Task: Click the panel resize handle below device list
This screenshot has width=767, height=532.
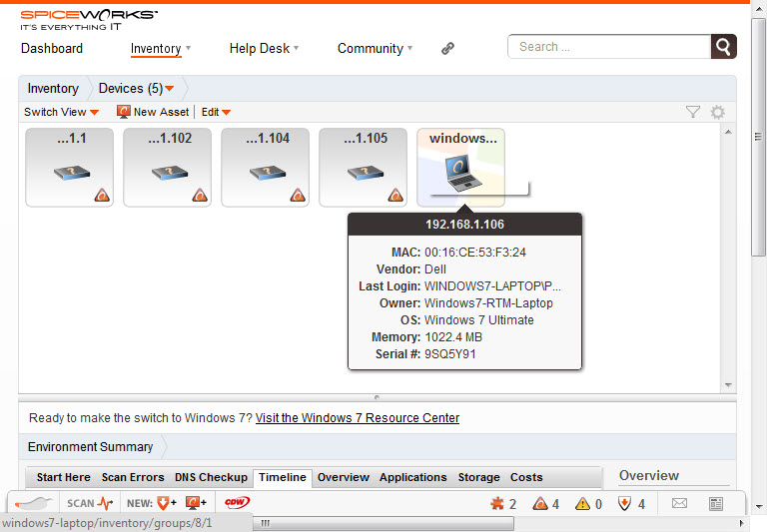Action: click(x=377, y=397)
